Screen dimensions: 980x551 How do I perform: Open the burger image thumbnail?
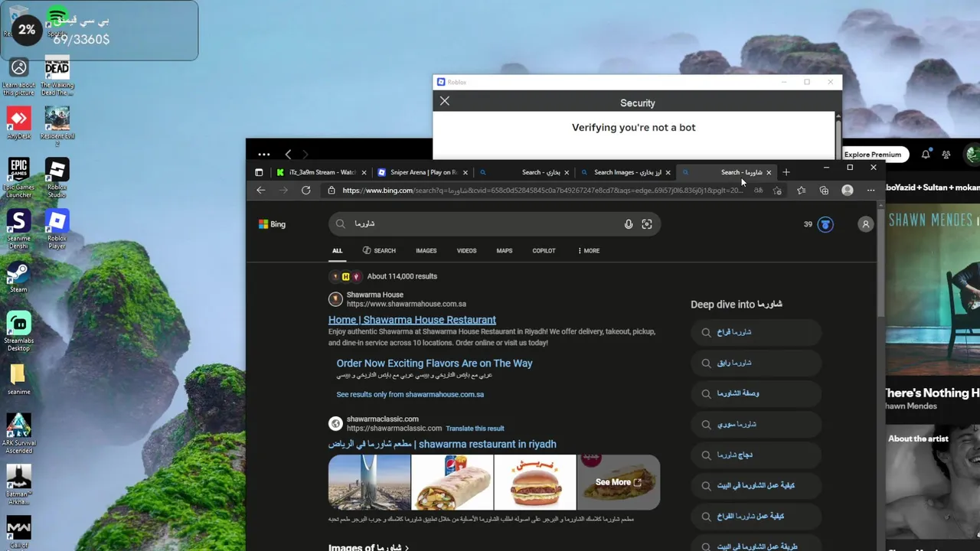tap(535, 482)
